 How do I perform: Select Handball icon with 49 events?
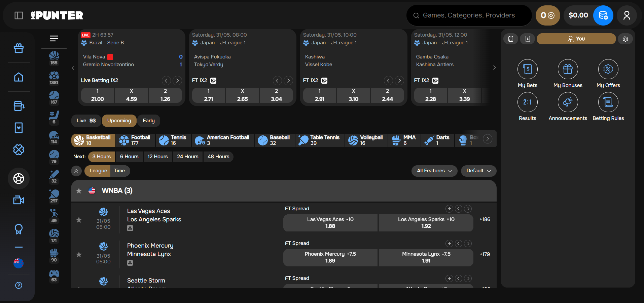[x=54, y=216]
